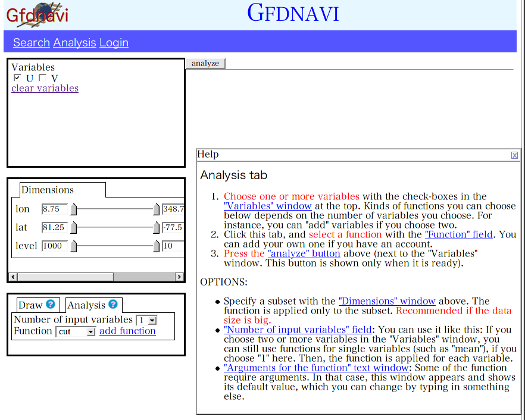This screenshot has width=525, height=420.
Task: Click the lat minimum value field
Action: click(54, 227)
